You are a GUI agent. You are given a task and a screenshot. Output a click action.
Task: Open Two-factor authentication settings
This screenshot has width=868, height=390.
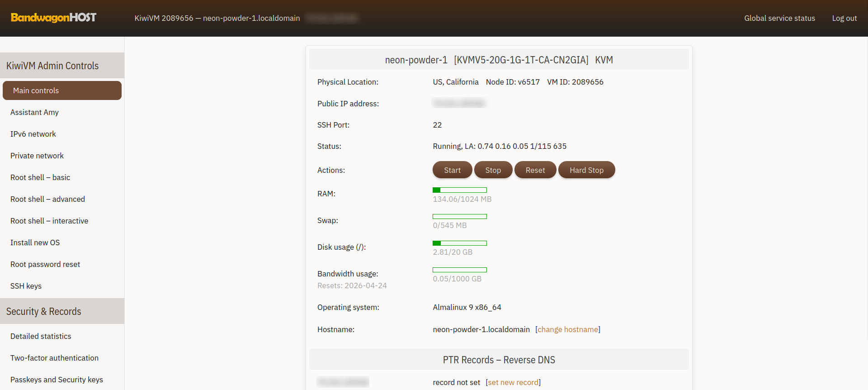pyautogui.click(x=54, y=358)
